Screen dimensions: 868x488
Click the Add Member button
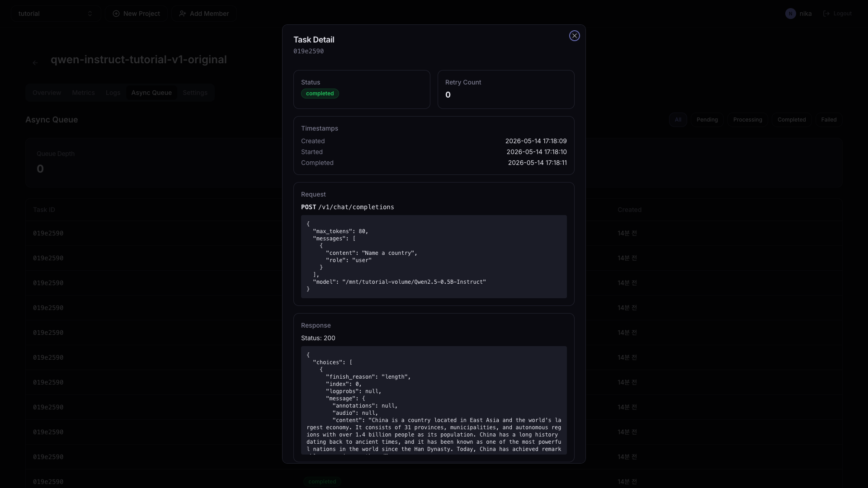point(203,14)
